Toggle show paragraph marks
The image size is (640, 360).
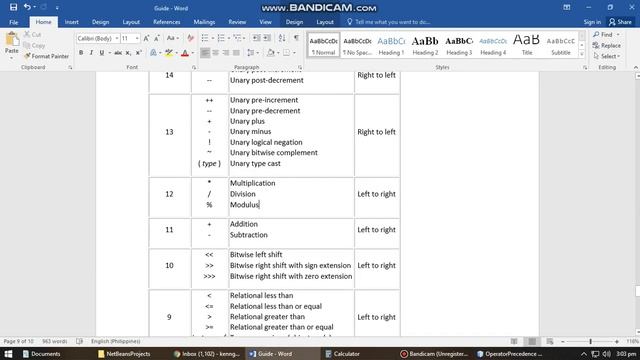[296, 38]
